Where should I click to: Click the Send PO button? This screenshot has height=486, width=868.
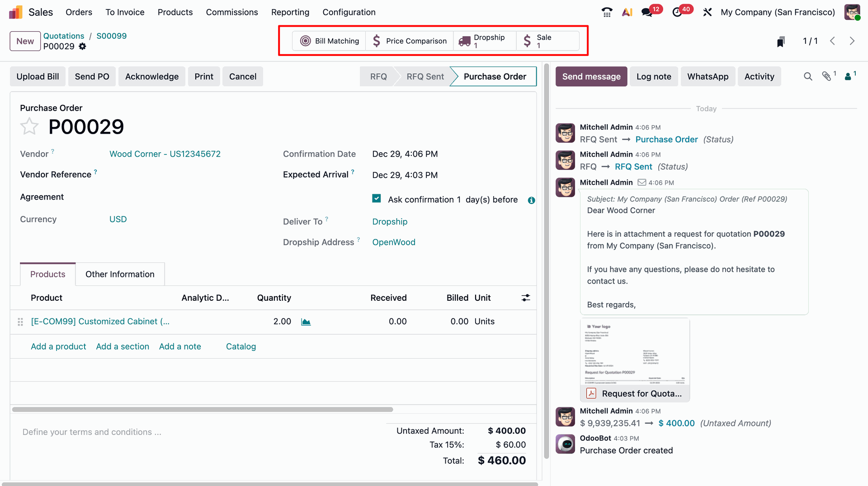coord(92,76)
